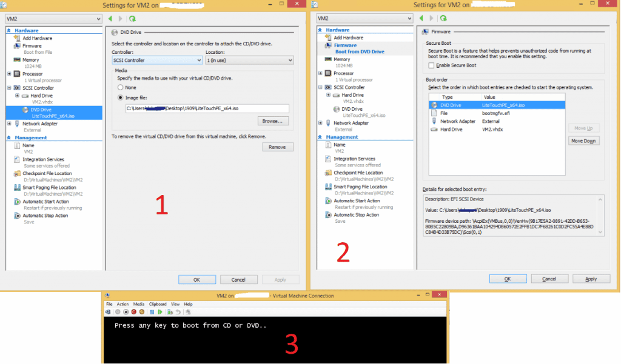Select Smart Paging File Location in left settings window
Screen dimensions: 621x364
(x=49, y=188)
